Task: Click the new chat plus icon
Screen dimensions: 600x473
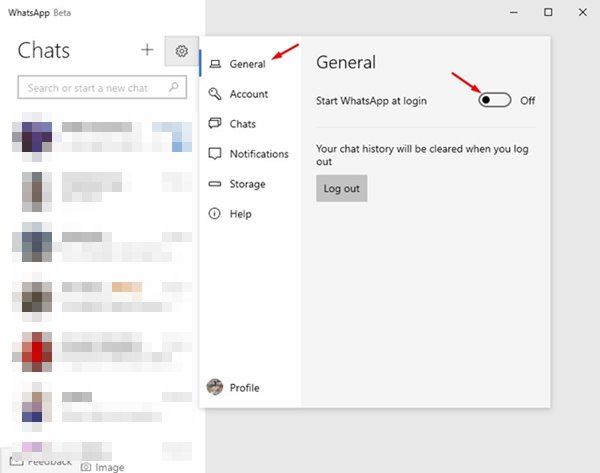Action: (147, 50)
